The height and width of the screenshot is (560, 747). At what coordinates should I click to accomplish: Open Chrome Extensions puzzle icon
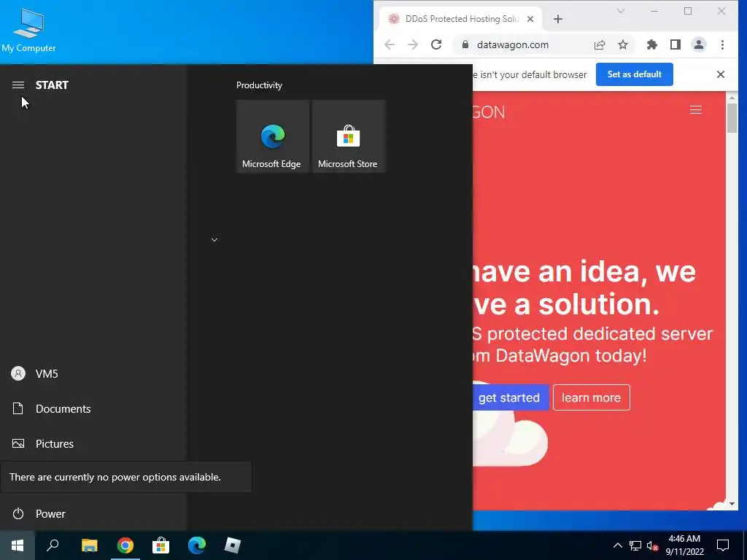pyautogui.click(x=651, y=44)
